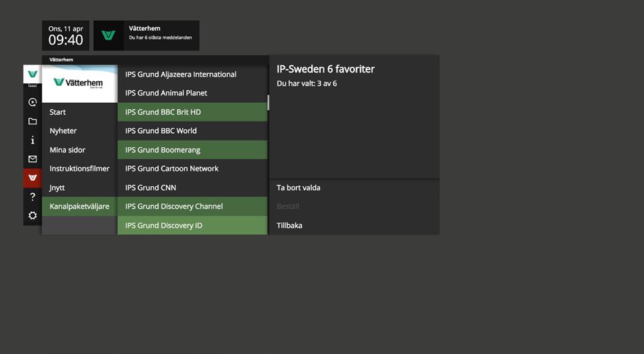Click Ta bort valda button

354,188
